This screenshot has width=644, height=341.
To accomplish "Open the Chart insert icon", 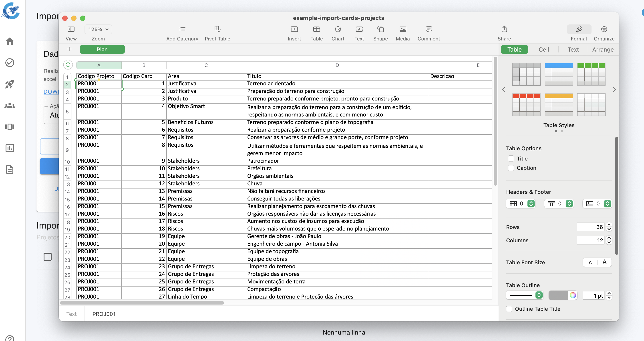I will [x=338, y=29].
